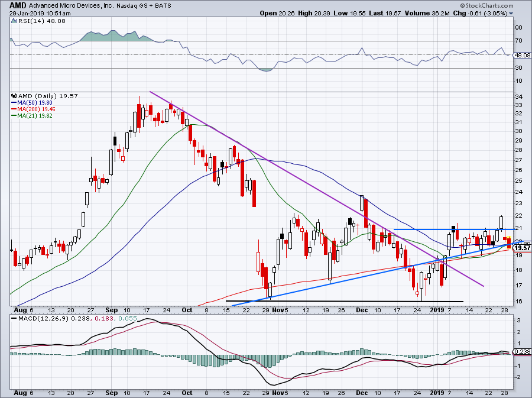Click the 0.238 value tag on MACD axis
Screen dimensions: 532x398
click(523, 352)
